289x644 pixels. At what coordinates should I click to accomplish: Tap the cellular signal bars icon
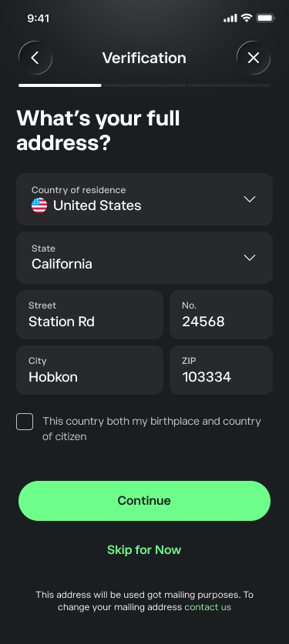pos(230,18)
